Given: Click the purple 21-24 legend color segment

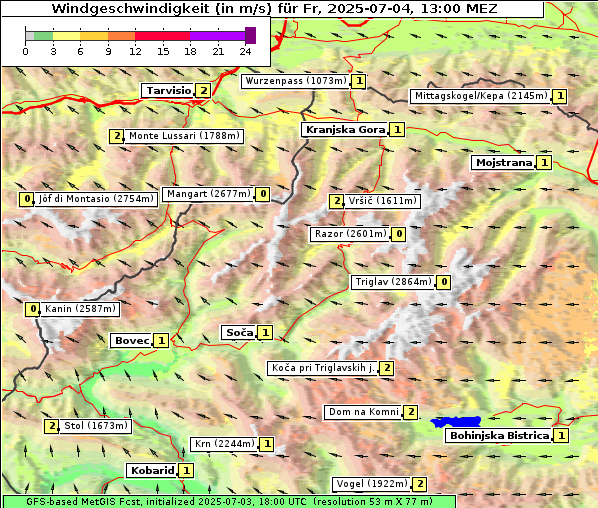Looking at the screenshot, I should [x=217, y=36].
